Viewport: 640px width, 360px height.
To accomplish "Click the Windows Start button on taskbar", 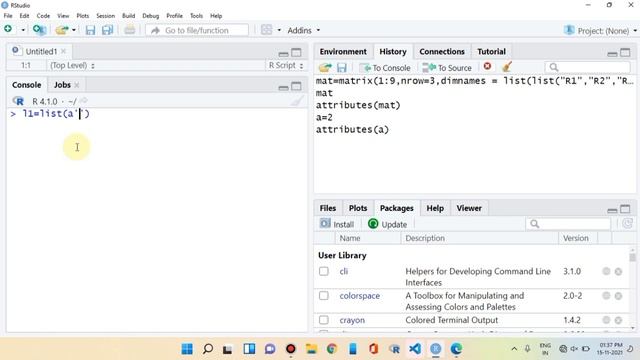I will pyautogui.click(x=187, y=349).
